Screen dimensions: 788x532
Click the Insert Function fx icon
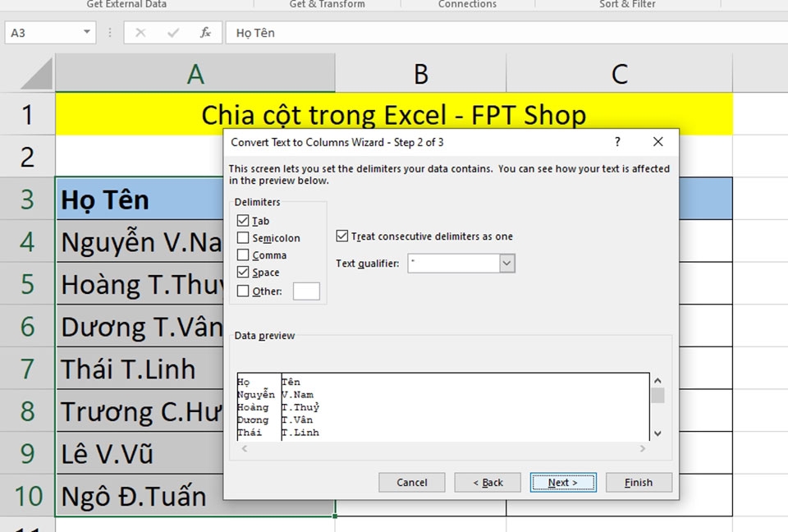[205, 33]
